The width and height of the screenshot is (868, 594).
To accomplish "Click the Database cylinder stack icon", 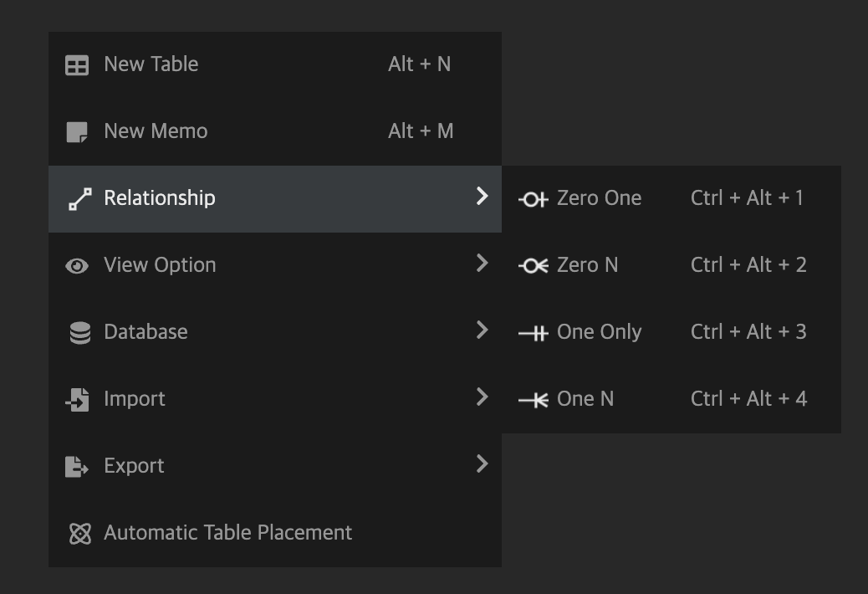I will point(79,333).
